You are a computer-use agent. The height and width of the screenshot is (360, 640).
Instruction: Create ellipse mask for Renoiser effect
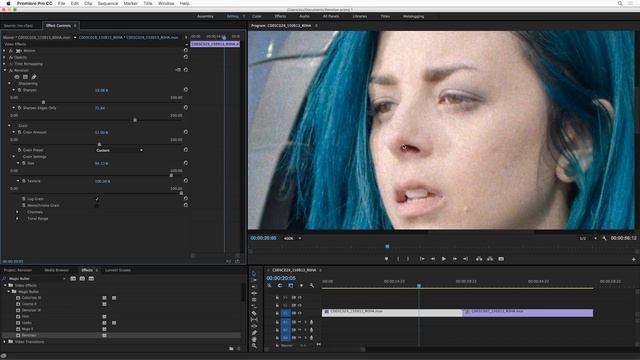tap(17, 77)
